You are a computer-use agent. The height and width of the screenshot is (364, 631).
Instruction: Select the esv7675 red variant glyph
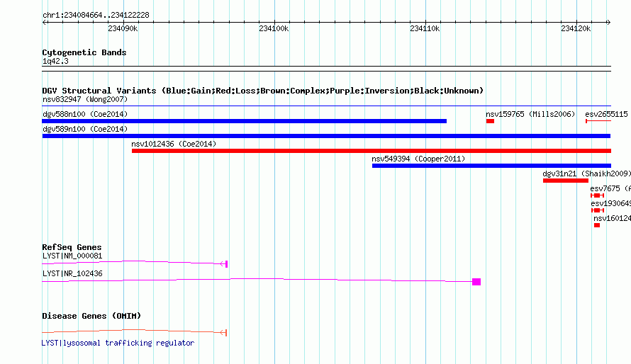(597, 195)
